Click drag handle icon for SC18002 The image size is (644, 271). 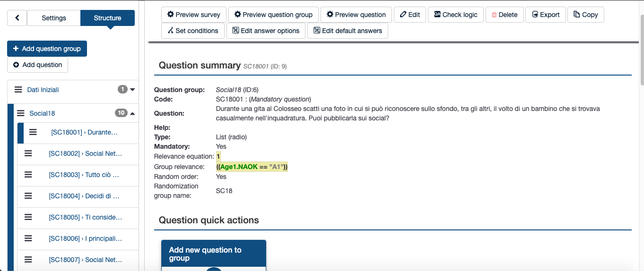tap(28, 153)
